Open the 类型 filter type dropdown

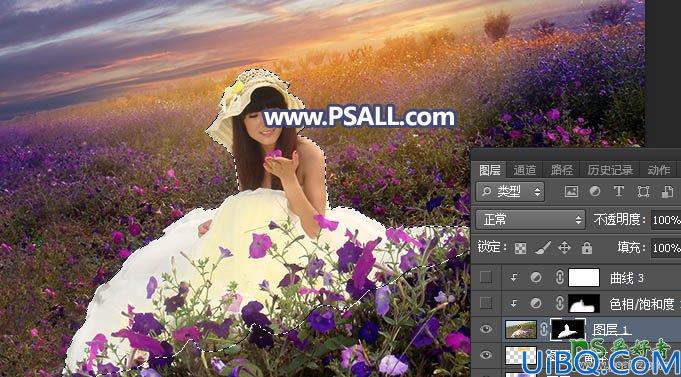[510, 192]
